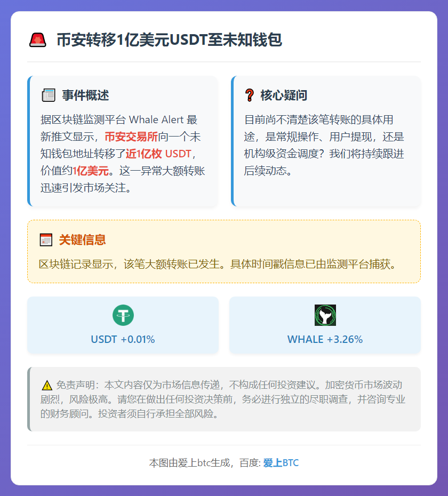
Task: Click the 免责声明 disclaimer text
Action: pos(222,399)
